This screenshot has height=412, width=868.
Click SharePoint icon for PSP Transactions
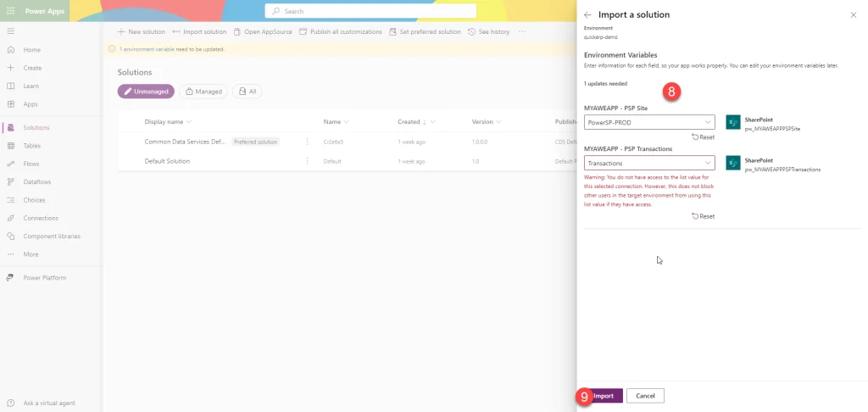[x=733, y=163]
